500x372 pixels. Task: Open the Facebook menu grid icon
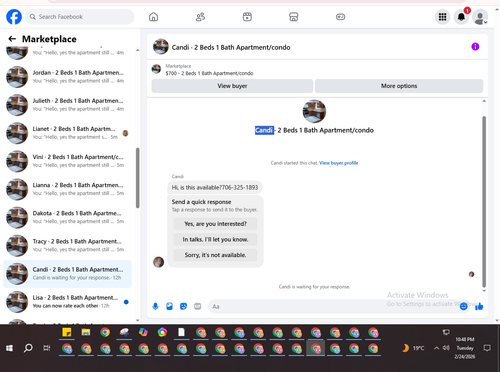442,17
